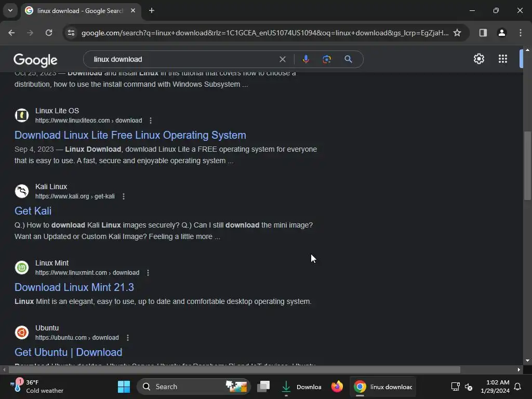Switch to Chrome linux download taskbar item
This screenshot has width=532, height=399.
383,387
